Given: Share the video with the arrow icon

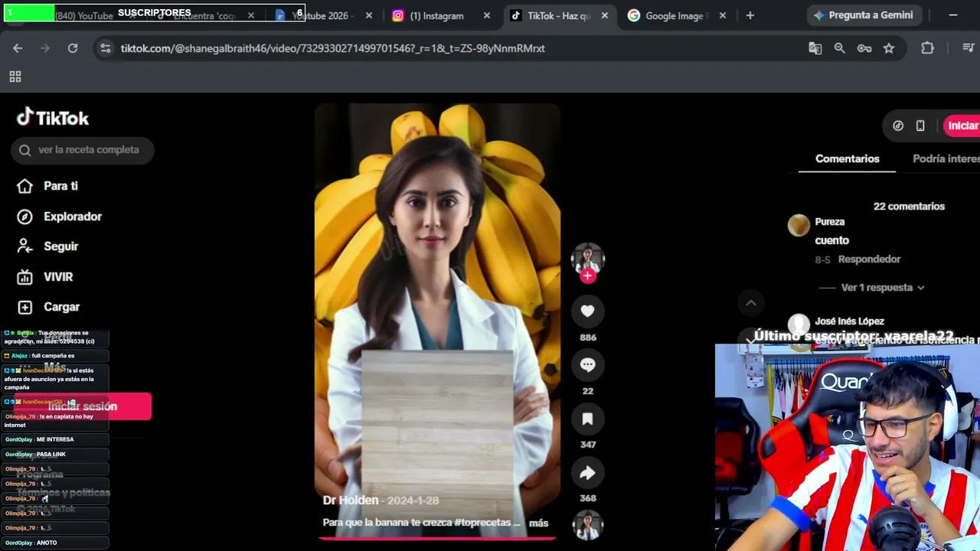Looking at the screenshot, I should pos(587,473).
